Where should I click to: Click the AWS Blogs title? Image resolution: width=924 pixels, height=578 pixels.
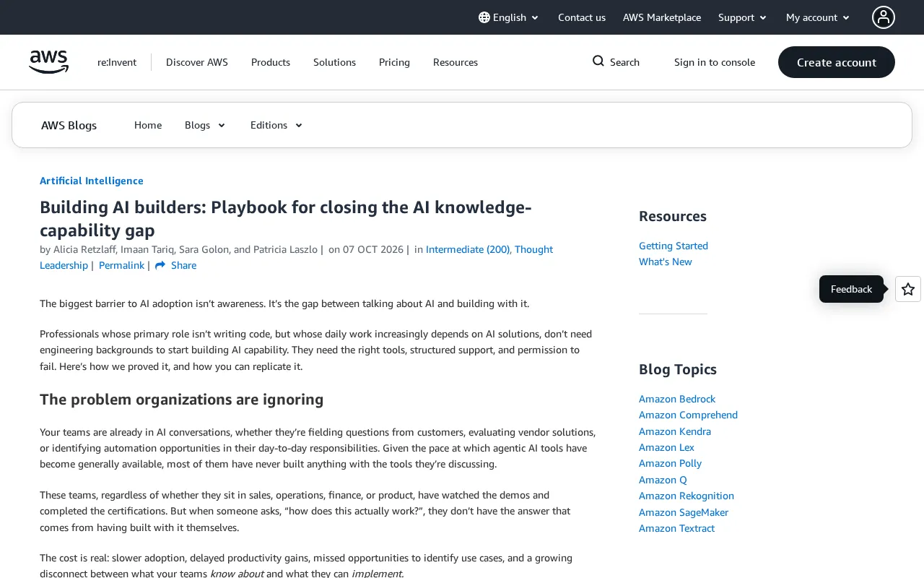69,125
